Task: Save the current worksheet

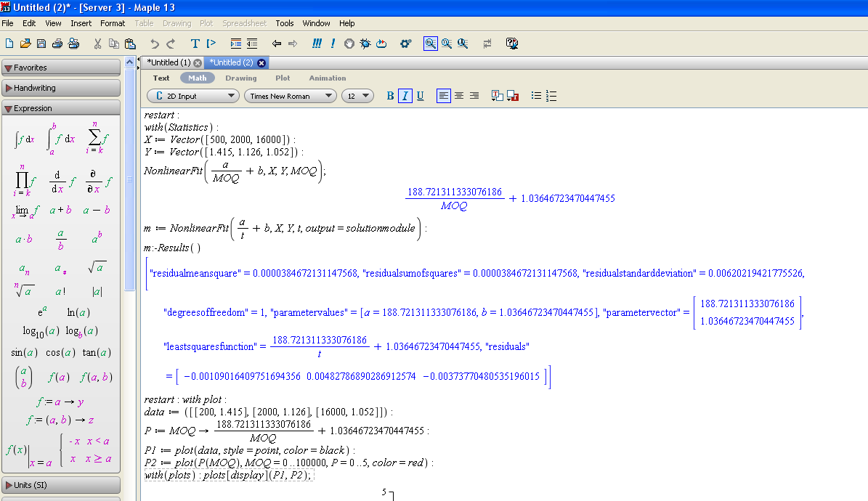Action: click(x=41, y=44)
